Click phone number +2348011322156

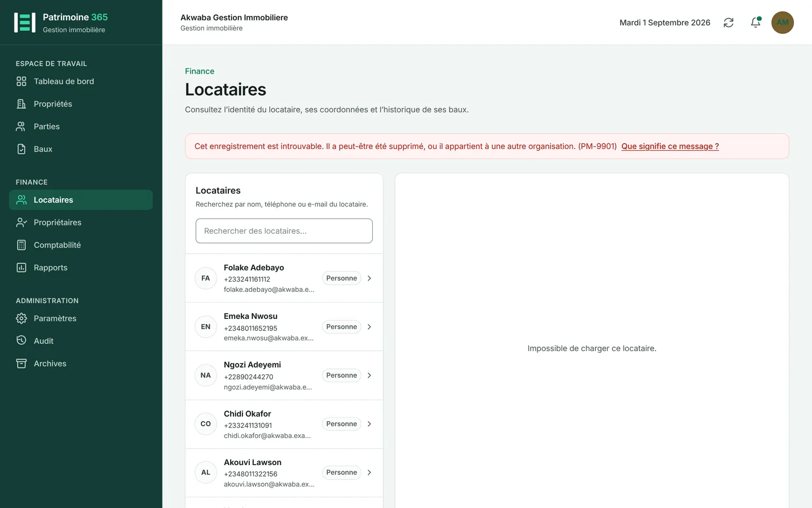250,474
